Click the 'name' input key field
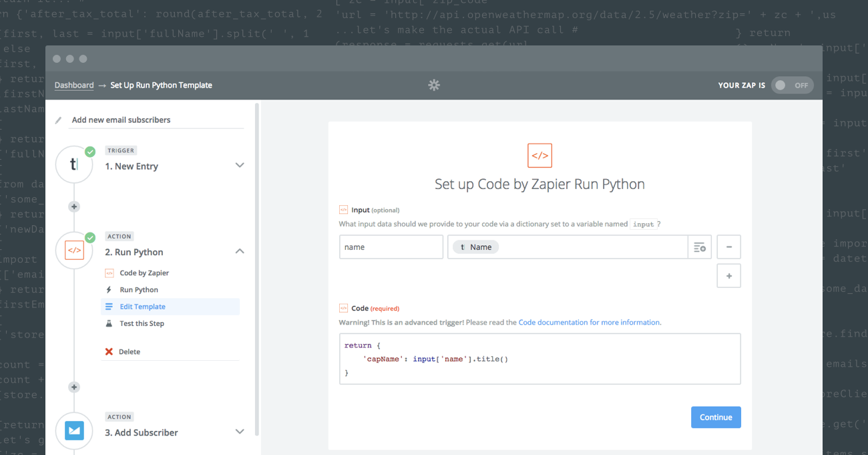868x455 pixels. pos(391,247)
